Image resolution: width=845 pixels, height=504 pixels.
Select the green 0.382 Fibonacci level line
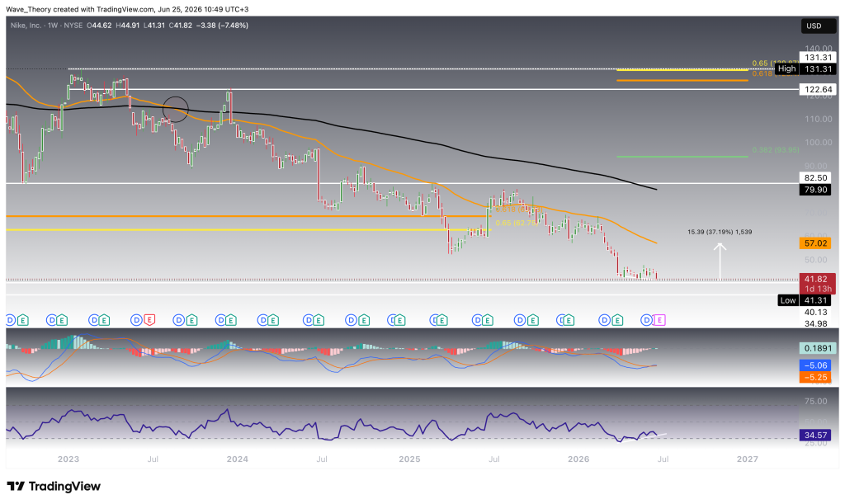(x=682, y=157)
